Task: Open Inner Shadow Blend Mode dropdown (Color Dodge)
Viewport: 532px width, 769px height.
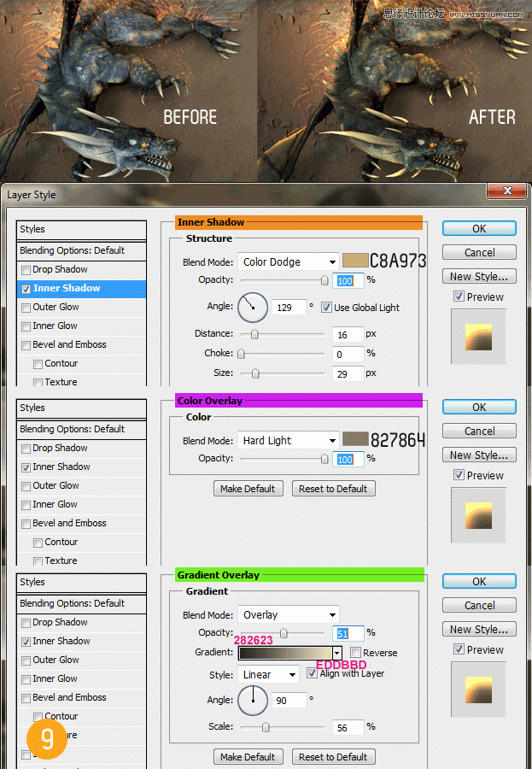Action: [x=288, y=262]
